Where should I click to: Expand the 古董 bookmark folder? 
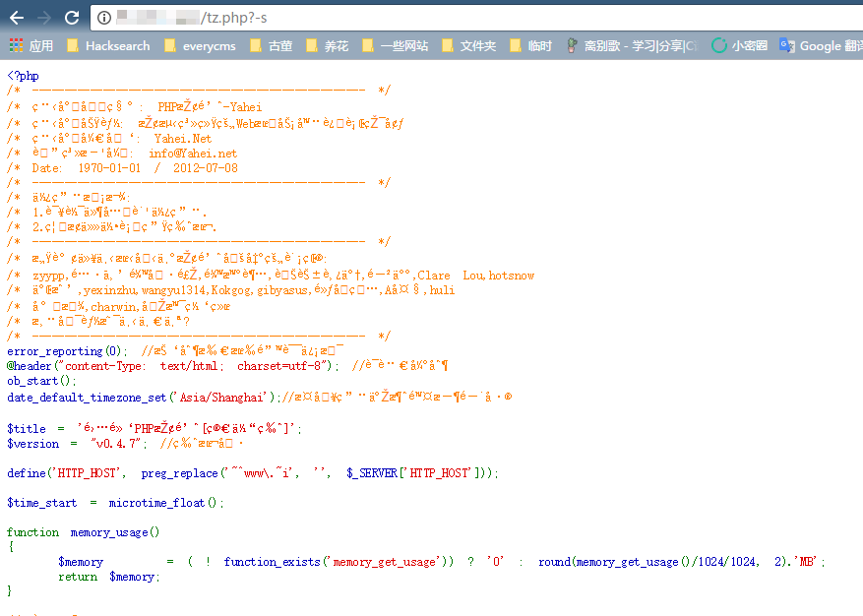pos(272,45)
